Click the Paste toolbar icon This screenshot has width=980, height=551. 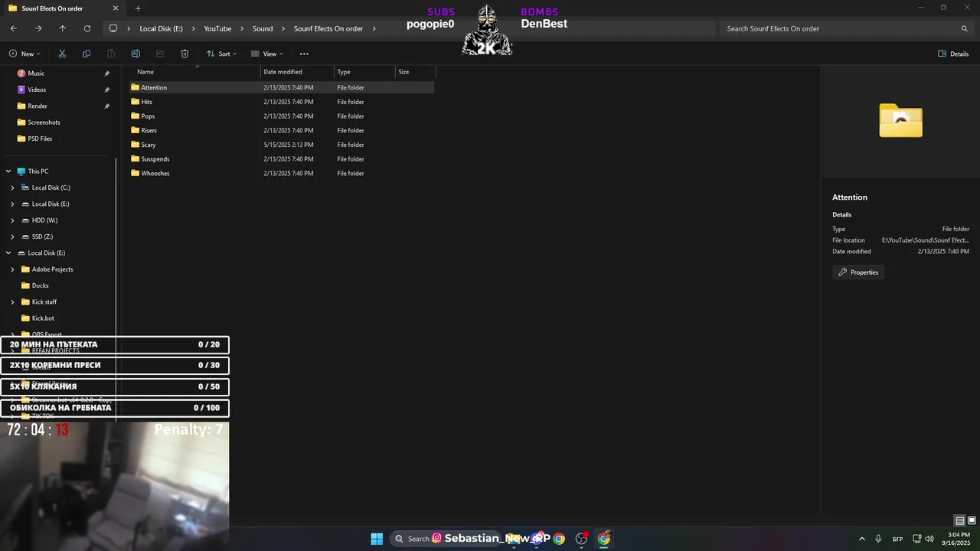111,54
